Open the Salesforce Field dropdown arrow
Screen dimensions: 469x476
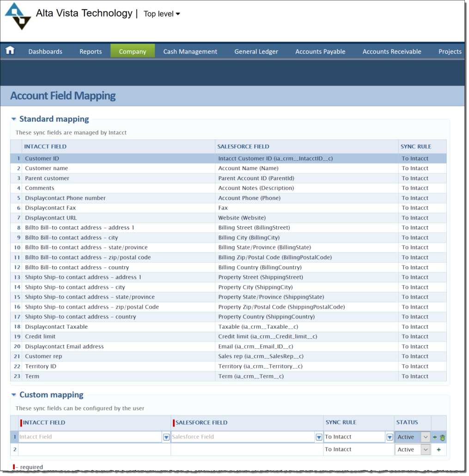[319, 437]
